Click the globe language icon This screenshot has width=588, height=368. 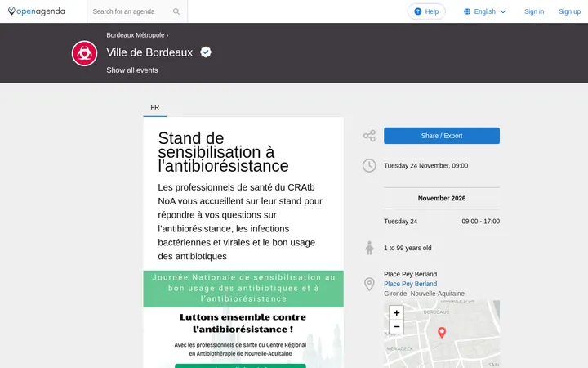point(467,11)
